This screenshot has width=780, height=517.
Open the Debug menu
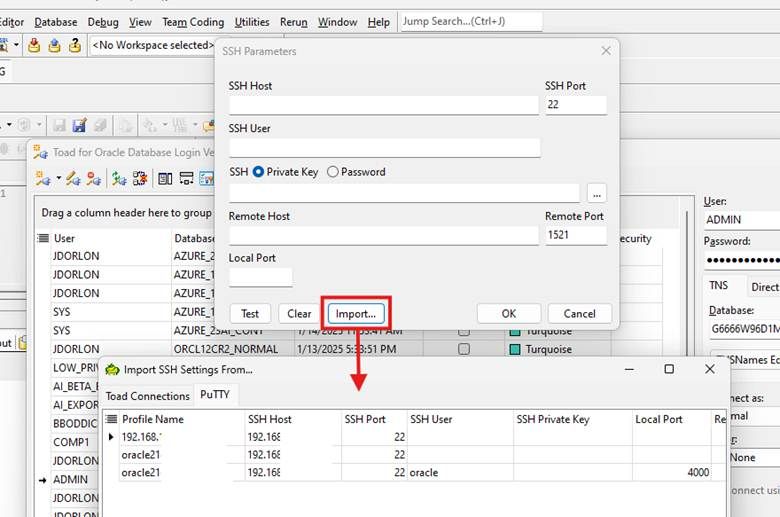tap(103, 22)
